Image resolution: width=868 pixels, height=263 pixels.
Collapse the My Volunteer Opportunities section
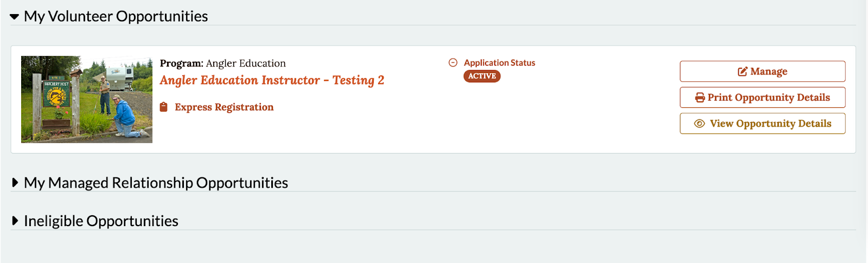(15, 17)
